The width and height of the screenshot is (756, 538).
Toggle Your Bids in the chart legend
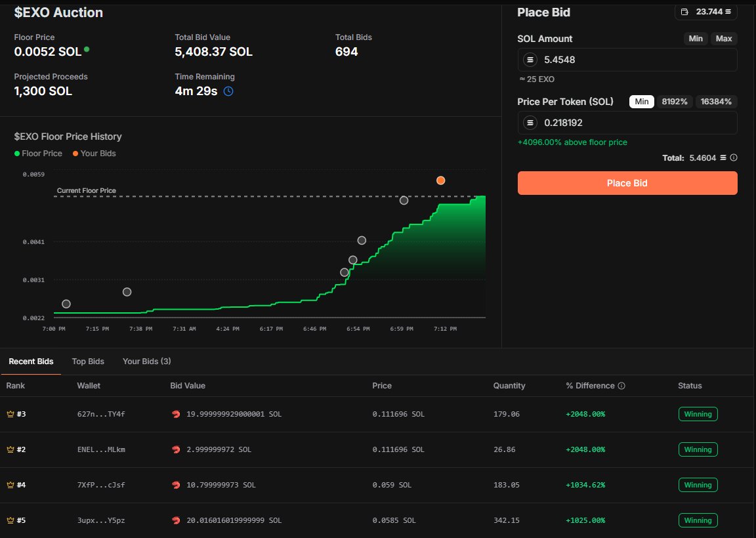pos(93,154)
